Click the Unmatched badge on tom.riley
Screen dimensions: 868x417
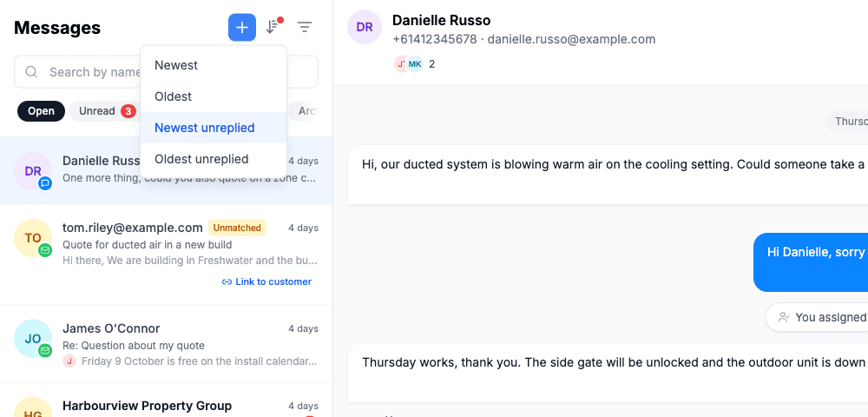click(237, 228)
